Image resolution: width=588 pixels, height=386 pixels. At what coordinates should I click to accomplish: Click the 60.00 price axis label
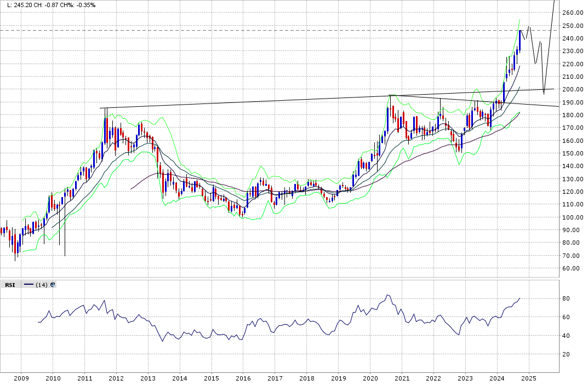pyautogui.click(x=572, y=269)
